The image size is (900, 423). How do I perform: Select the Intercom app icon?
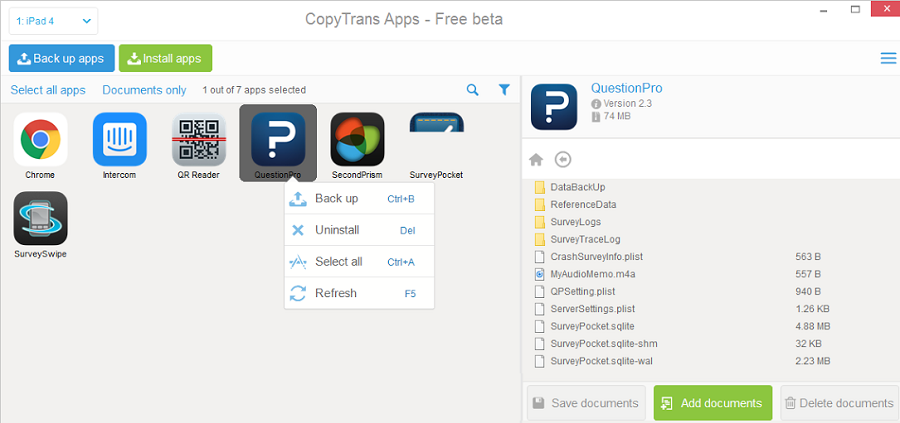point(120,140)
